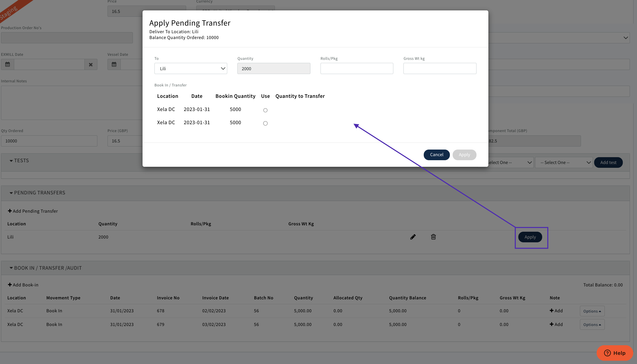Click the Add Book-in plus icon
The width and height of the screenshot is (637, 364).
(x=10, y=284)
